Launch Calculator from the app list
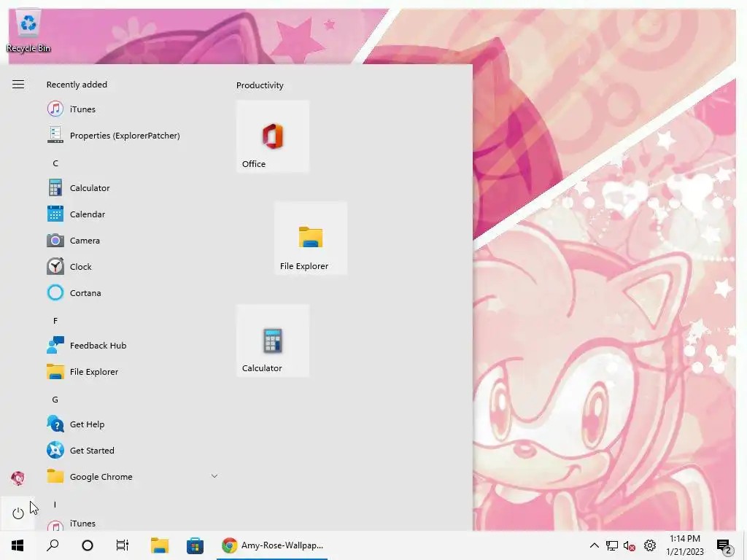Screen dimensions: 747x560 [x=131, y=187]
